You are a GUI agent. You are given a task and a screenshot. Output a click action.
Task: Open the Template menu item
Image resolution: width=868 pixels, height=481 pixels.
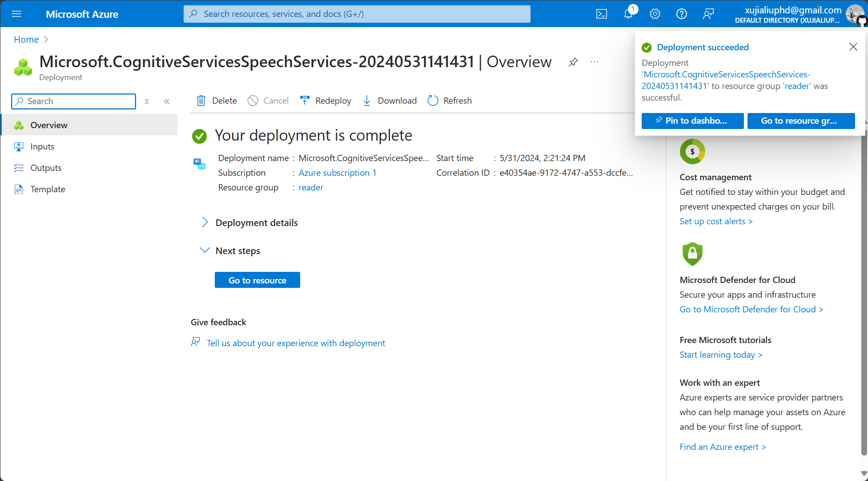(x=48, y=189)
